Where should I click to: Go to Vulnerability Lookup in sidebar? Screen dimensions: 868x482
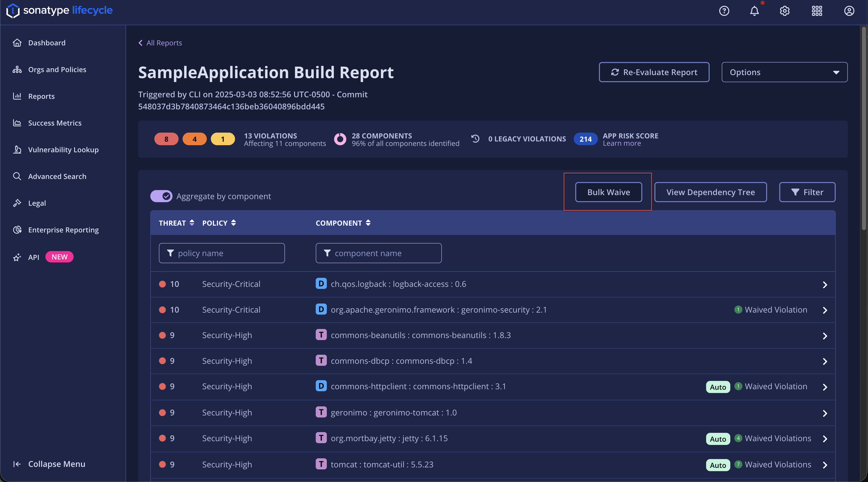(63, 149)
